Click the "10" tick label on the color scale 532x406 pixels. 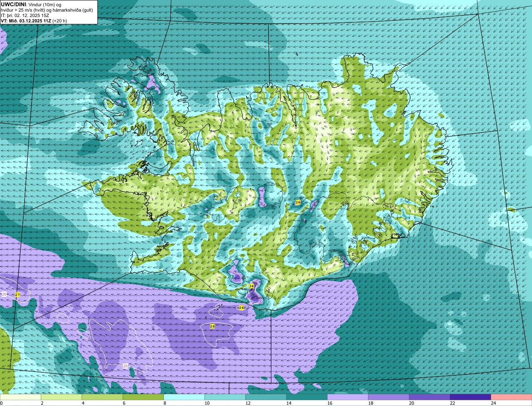[207, 403]
